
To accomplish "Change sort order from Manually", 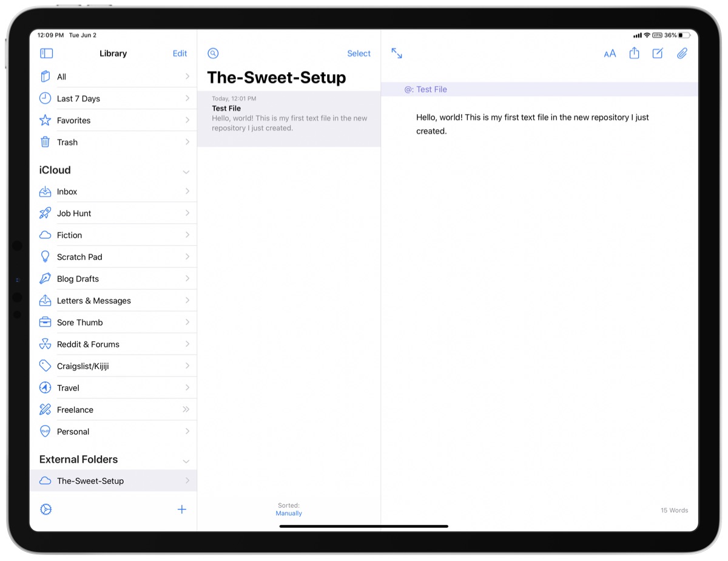I will point(289,514).
